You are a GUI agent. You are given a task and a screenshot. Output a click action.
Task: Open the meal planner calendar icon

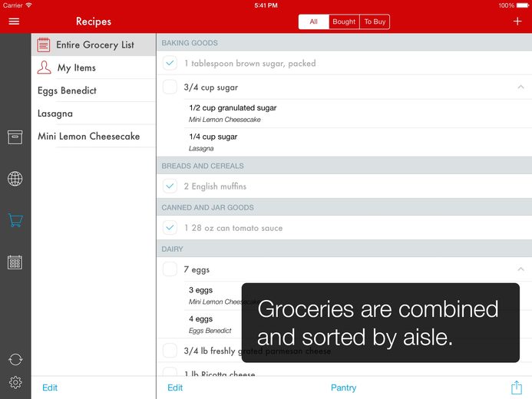(15, 262)
